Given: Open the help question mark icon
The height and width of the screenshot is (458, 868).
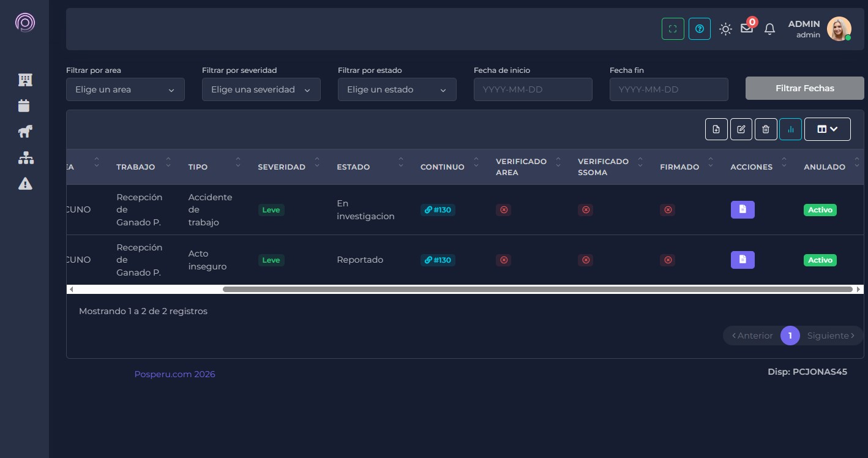Looking at the screenshot, I should 700,29.
